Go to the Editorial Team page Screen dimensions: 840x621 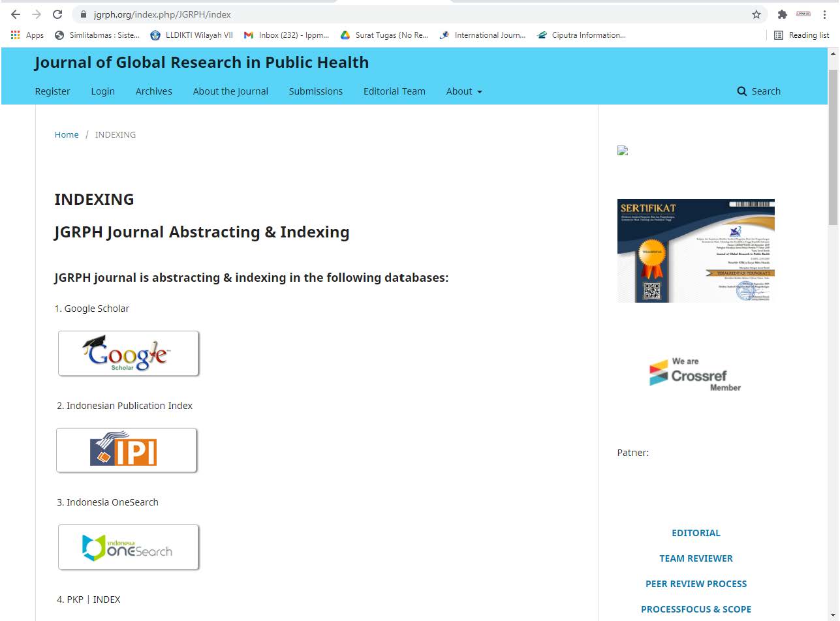394,91
